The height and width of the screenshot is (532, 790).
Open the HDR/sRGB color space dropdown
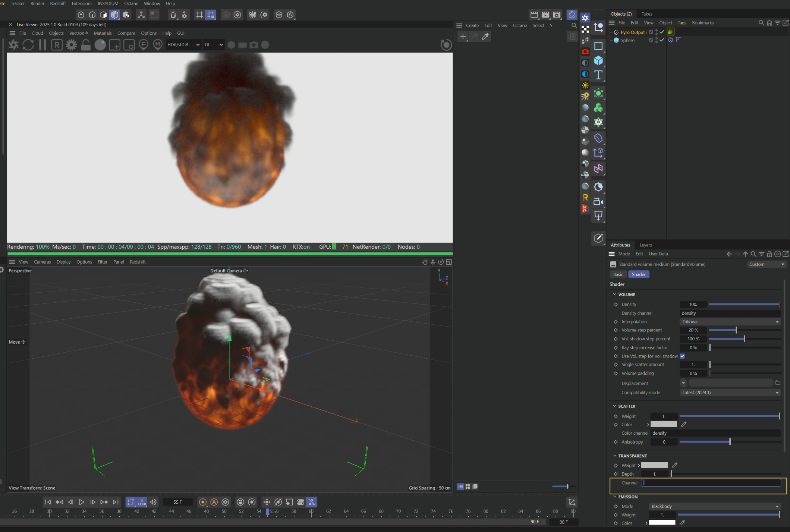[x=183, y=45]
